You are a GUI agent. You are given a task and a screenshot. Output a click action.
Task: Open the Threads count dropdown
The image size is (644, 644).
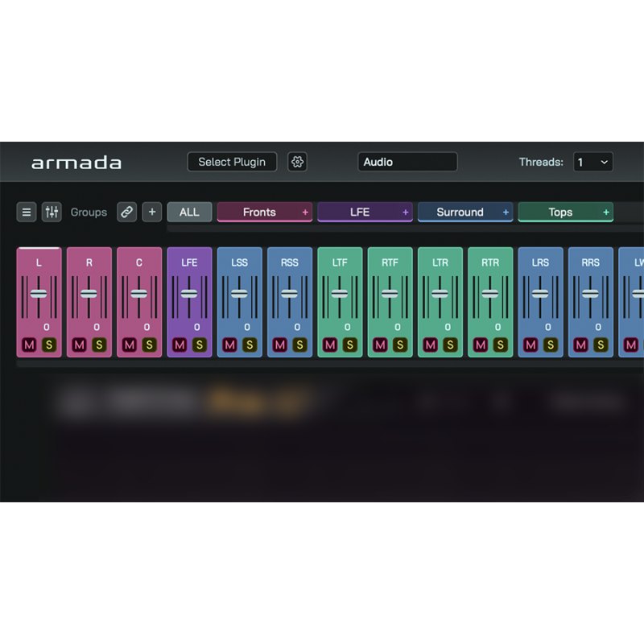click(x=593, y=162)
